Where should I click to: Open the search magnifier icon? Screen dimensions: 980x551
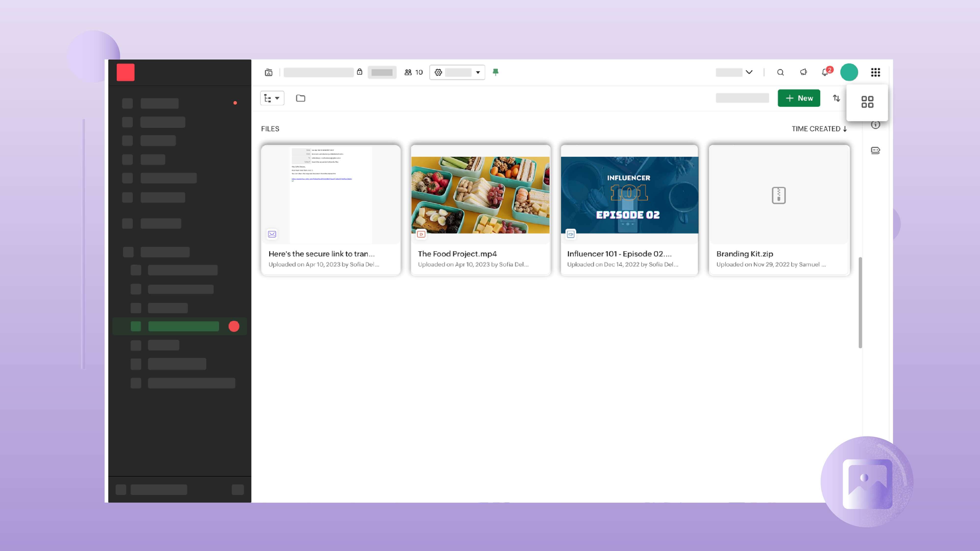780,72
